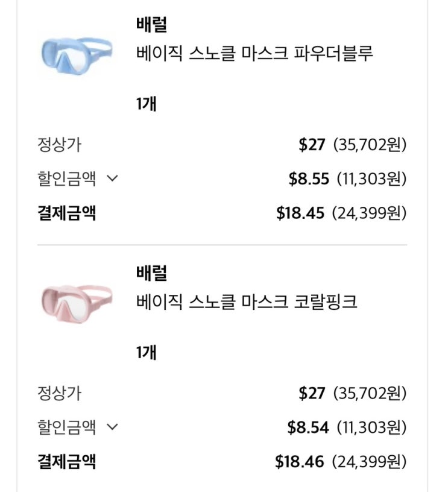This screenshot has height=492, width=448.
Task: Click the first item's $27 regular price
Action: [312, 145]
